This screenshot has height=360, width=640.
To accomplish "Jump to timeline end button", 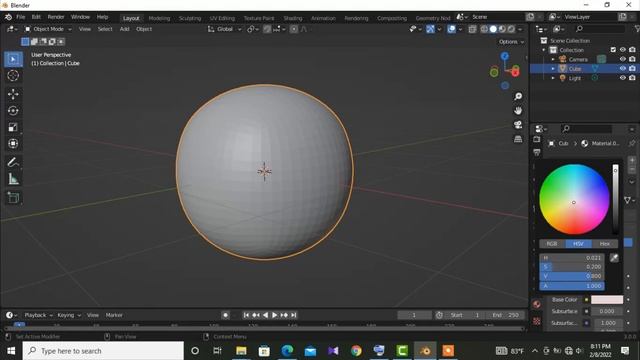I will (293, 315).
